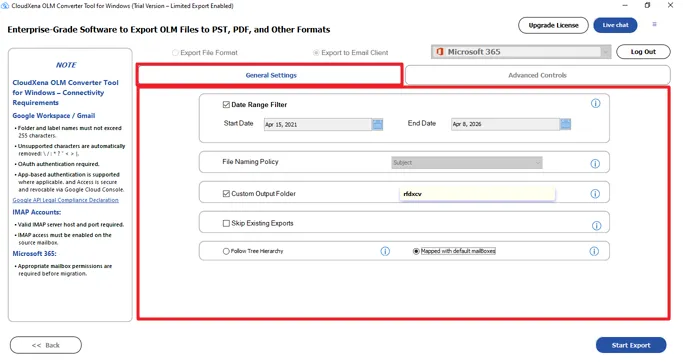Toggle the Date Range Filter checkbox
Viewport: 683px width, 364px height.
point(226,104)
